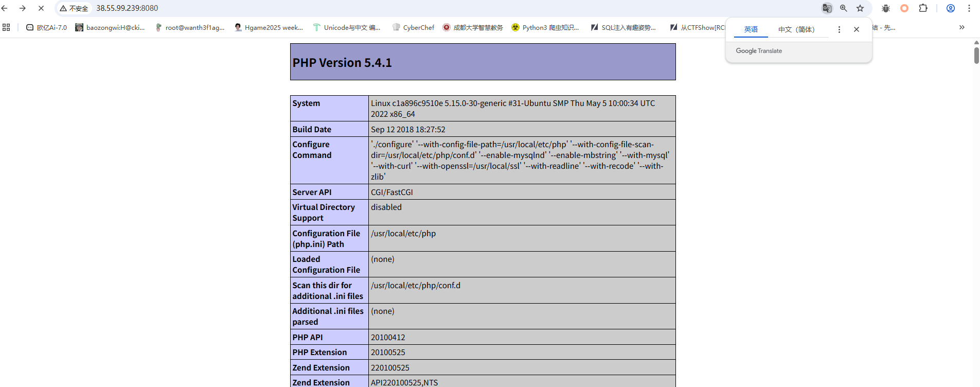The width and height of the screenshot is (980, 387).
Task: Open translate popup options three-dot menu
Action: [x=839, y=29]
